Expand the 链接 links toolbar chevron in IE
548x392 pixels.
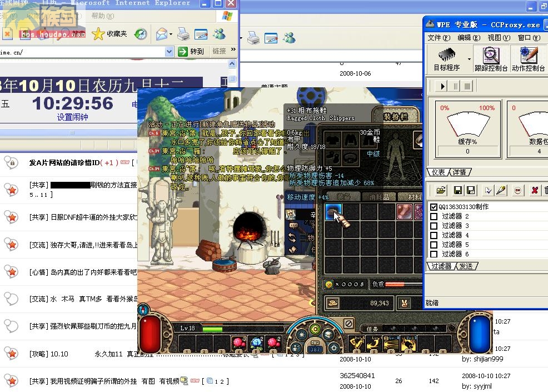click(x=233, y=49)
